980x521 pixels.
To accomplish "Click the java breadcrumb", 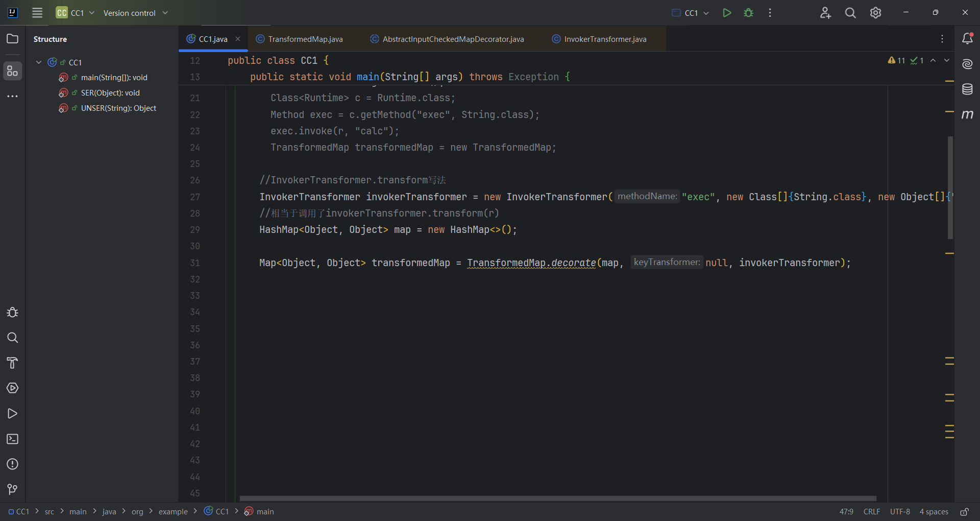I will [x=109, y=512].
